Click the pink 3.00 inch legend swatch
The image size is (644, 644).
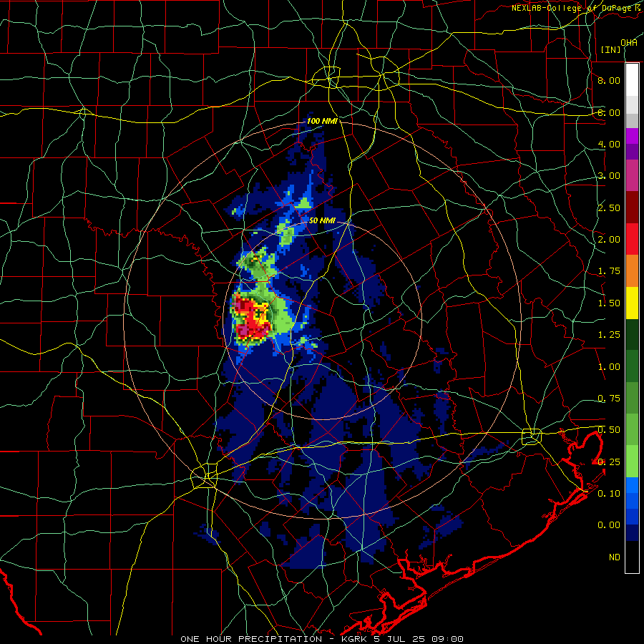[x=632, y=175]
